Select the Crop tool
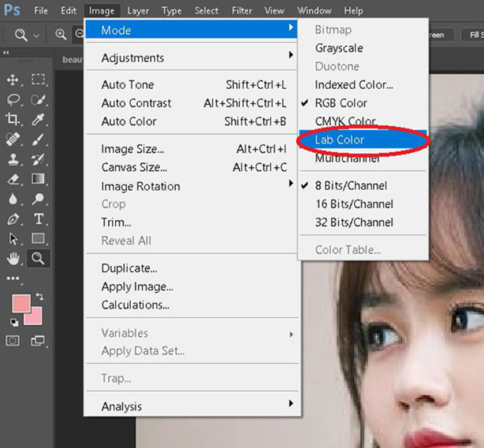 (12, 119)
